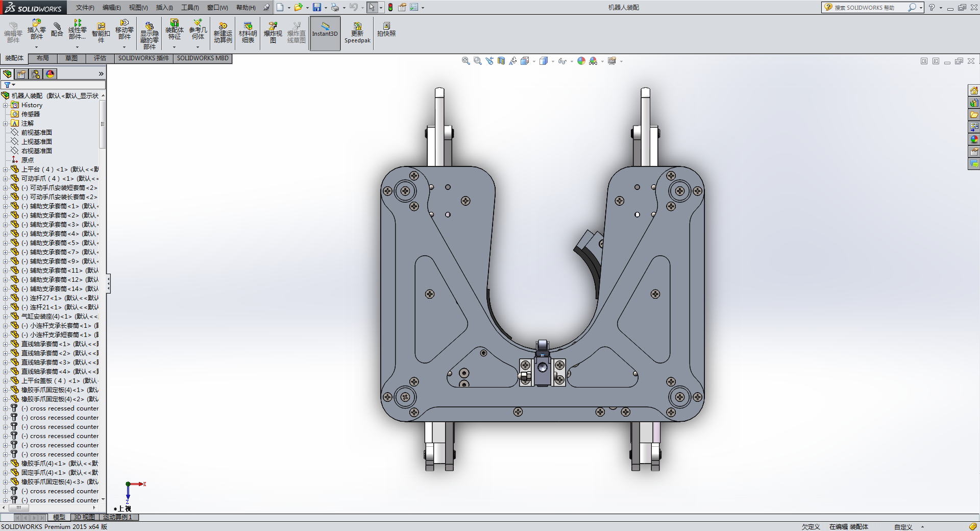Expand the 注解 (Annotations) node
The height and width of the screenshot is (531, 980).
tap(6, 124)
